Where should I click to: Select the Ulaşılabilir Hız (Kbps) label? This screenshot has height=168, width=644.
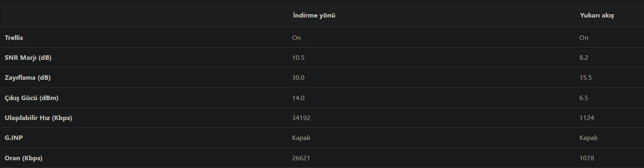tap(38, 118)
